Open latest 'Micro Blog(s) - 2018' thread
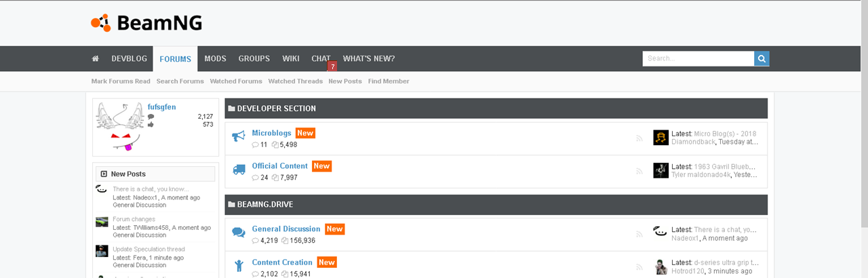 coord(725,134)
